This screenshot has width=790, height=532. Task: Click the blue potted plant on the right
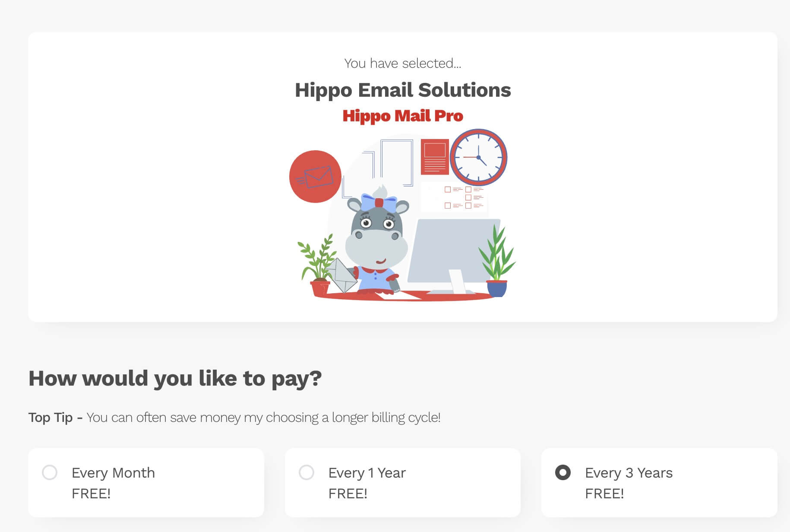[x=496, y=268]
